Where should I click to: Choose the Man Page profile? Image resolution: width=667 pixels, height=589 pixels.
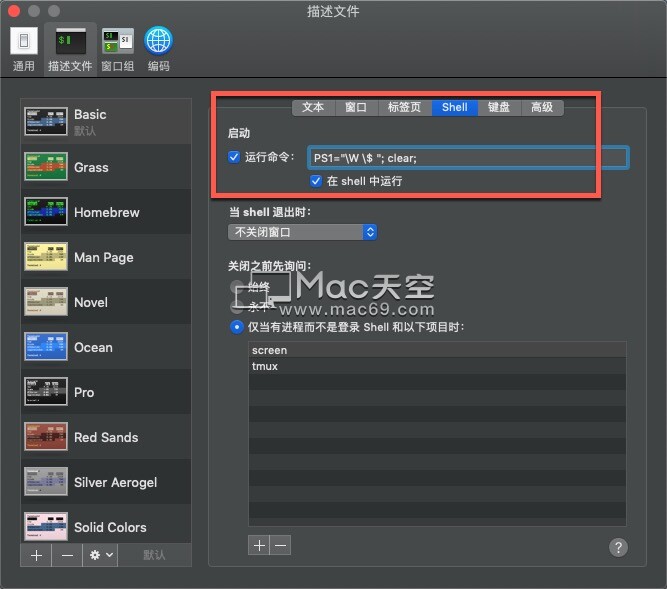point(105,256)
